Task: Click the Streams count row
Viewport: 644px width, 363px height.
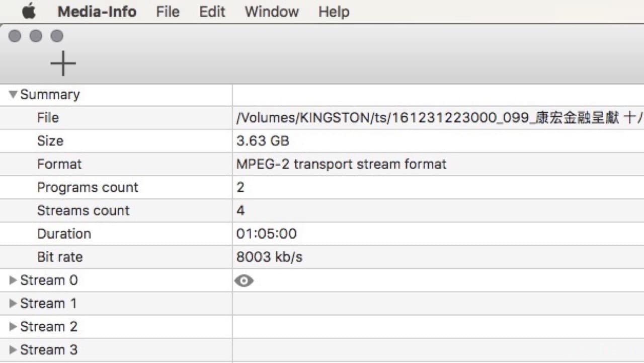Action: (x=83, y=210)
